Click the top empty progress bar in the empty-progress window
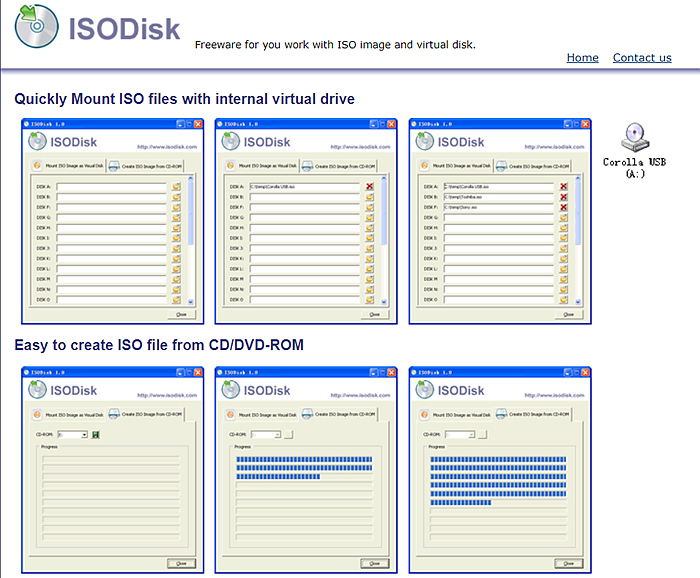 pyautogui.click(x=111, y=459)
